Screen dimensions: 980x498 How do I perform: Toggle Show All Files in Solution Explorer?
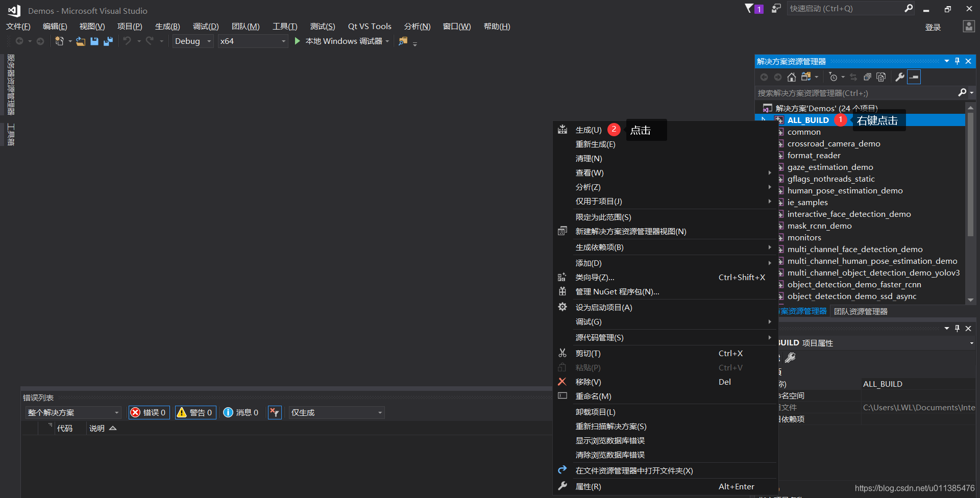[881, 77]
